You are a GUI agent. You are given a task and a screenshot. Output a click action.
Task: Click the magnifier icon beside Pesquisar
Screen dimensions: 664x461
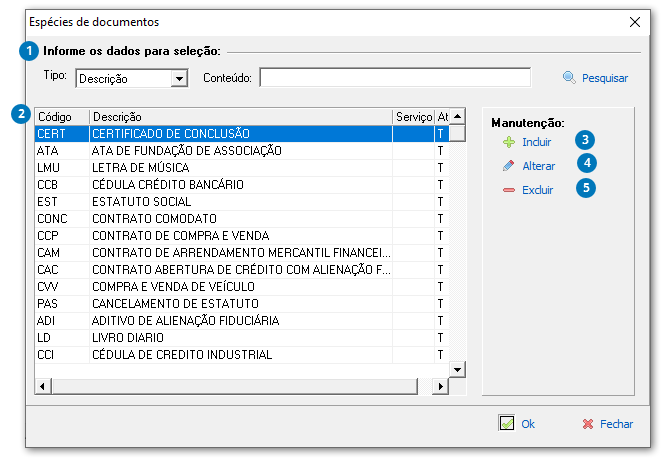pyautogui.click(x=570, y=77)
